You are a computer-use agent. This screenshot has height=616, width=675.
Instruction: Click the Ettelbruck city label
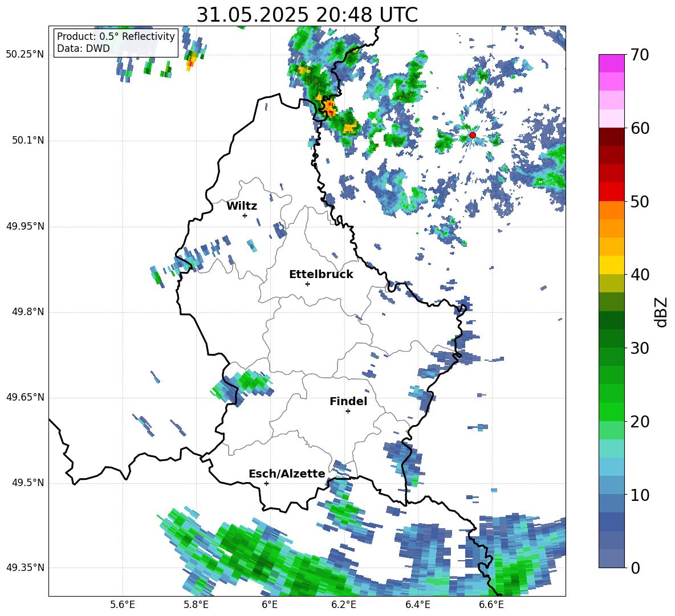321,275
